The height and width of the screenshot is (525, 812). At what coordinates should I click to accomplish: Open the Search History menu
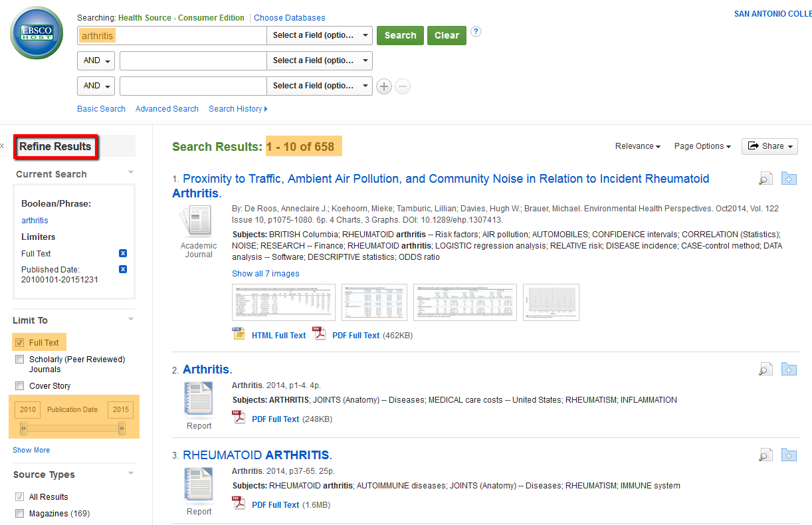(237, 109)
